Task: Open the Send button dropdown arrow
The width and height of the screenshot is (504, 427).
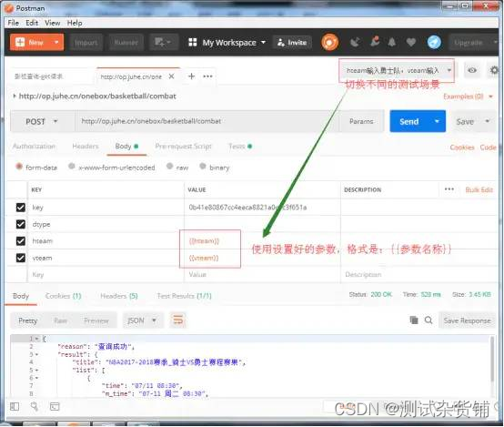Action: click(x=437, y=121)
